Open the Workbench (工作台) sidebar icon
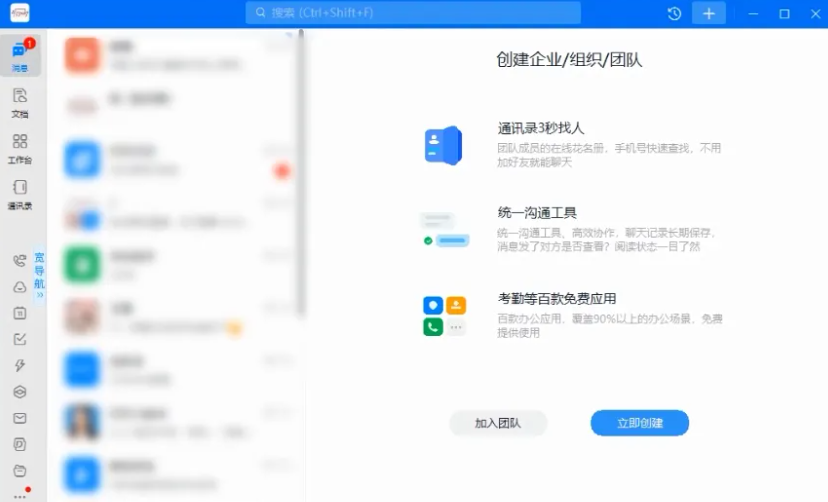This screenshot has width=828, height=502. [20, 147]
